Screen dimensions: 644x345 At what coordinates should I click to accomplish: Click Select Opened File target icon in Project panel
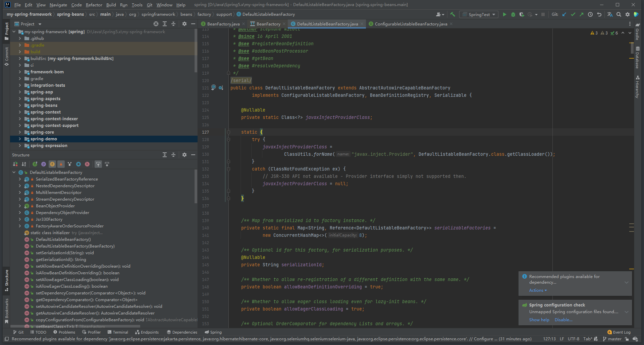156,24
